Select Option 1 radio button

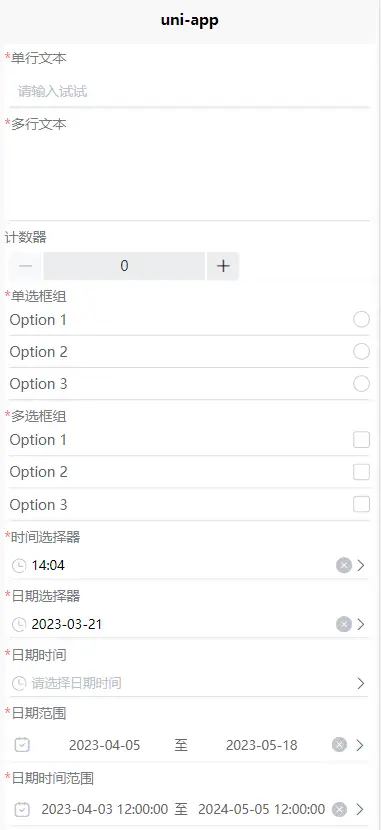click(x=361, y=320)
